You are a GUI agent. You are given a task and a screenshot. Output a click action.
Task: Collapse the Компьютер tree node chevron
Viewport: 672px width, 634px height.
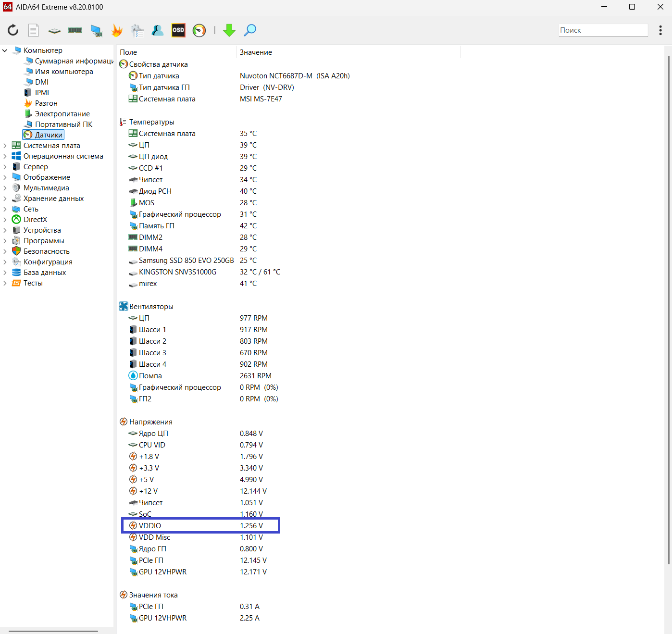coord(5,50)
